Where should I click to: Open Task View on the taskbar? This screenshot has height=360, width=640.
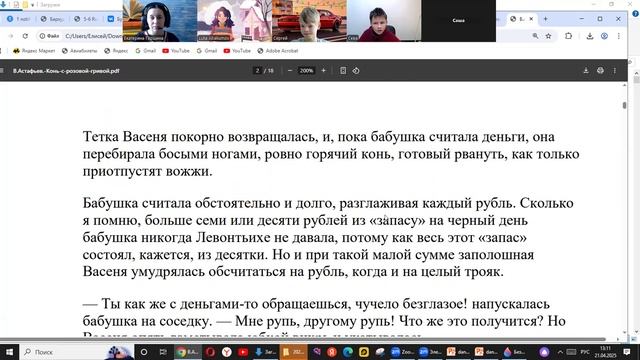tap(163, 352)
